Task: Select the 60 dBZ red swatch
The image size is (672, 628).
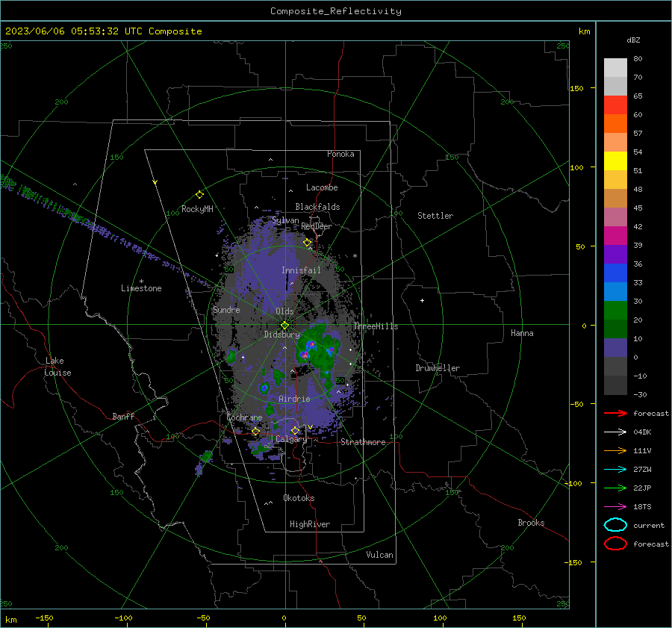Action: pyautogui.click(x=615, y=105)
